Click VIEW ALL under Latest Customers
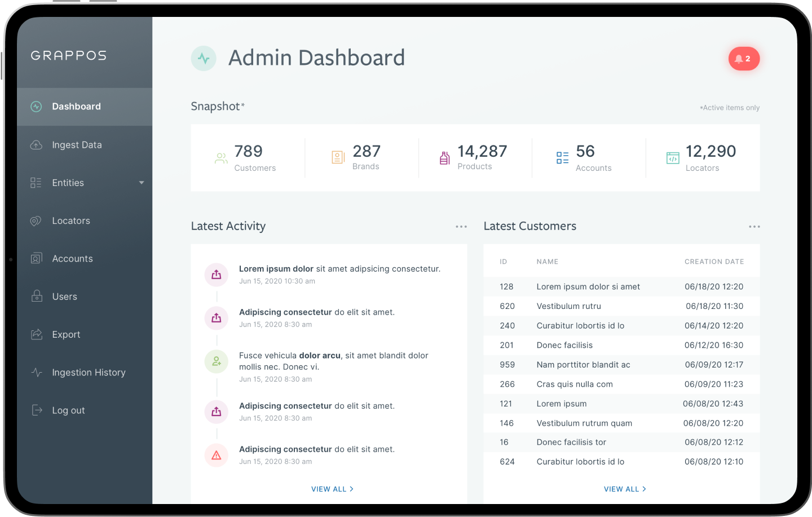 pyautogui.click(x=625, y=489)
